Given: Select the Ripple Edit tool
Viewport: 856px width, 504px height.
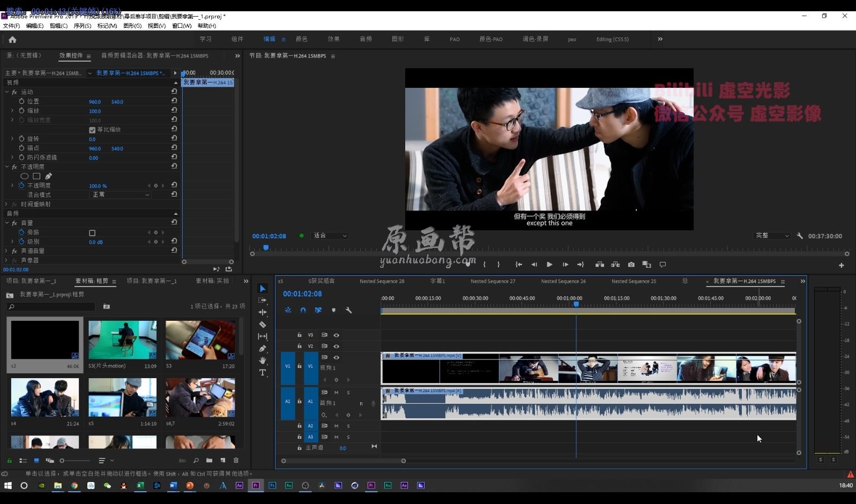Looking at the screenshot, I should (263, 312).
